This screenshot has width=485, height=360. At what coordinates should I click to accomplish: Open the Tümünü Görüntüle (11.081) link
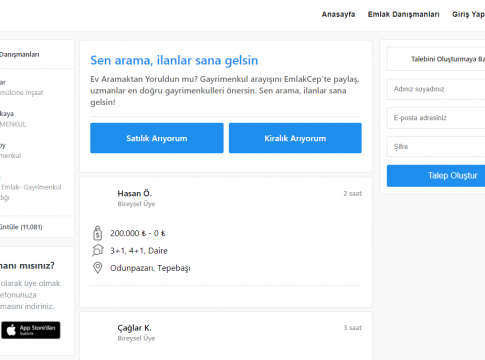pos(21,227)
